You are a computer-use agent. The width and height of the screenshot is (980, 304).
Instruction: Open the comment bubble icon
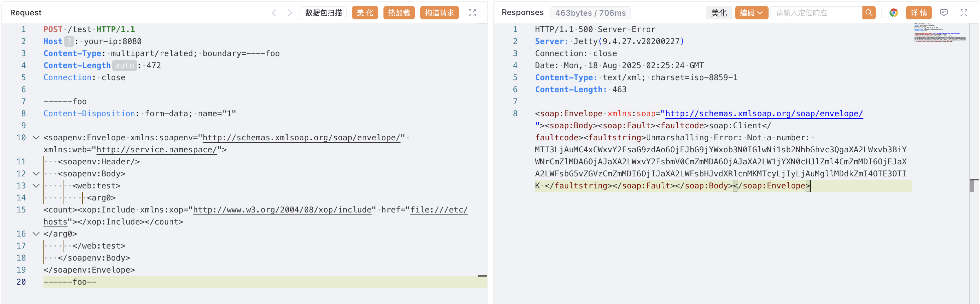(x=944, y=13)
